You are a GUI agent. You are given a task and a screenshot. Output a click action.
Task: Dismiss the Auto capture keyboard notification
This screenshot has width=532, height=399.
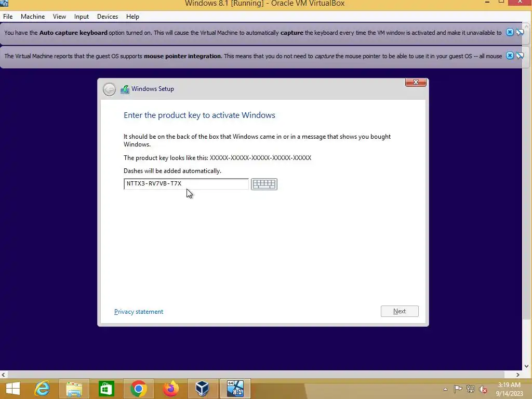point(510,32)
